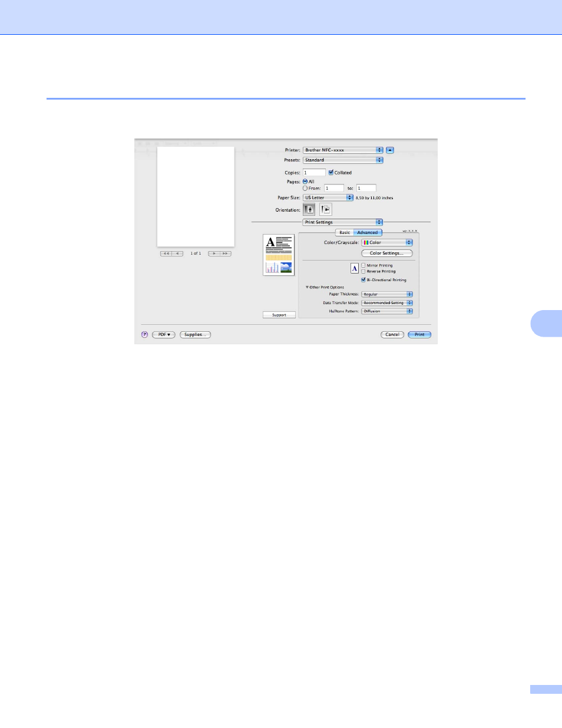Switch to the Advanced tab

[x=368, y=233]
